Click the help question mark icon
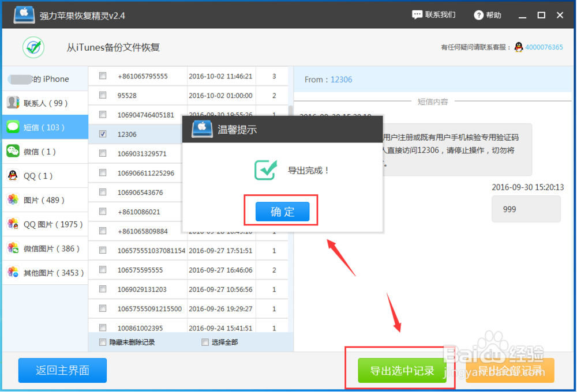The image size is (577, 392). (x=478, y=15)
